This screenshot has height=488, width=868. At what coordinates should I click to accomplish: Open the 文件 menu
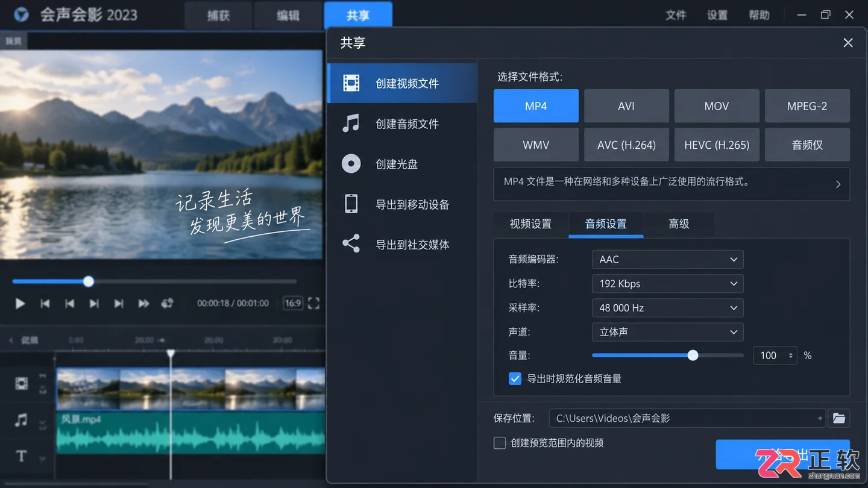pyautogui.click(x=676, y=15)
